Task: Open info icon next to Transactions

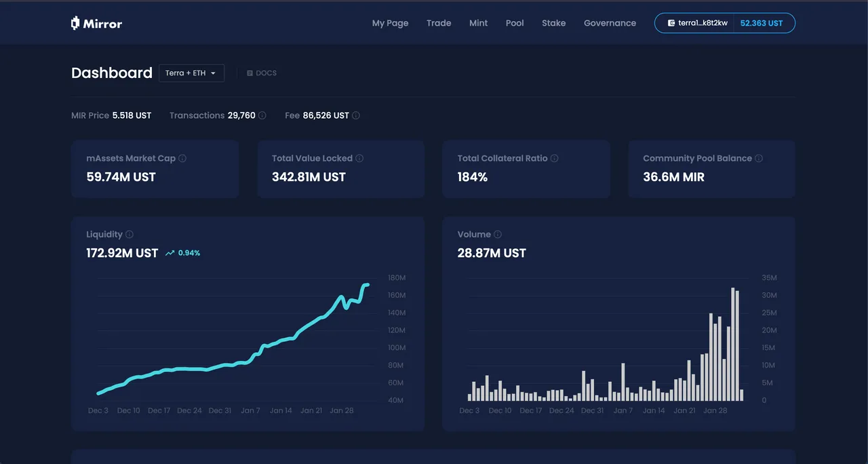Action: (262, 115)
